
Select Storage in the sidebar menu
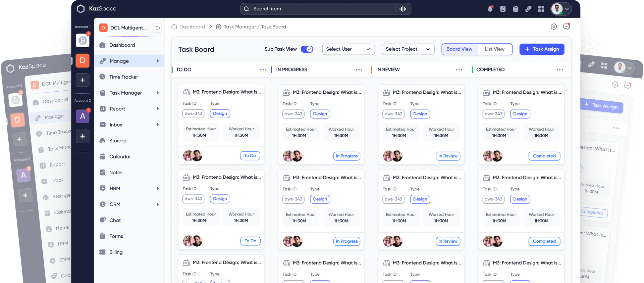[118, 141]
